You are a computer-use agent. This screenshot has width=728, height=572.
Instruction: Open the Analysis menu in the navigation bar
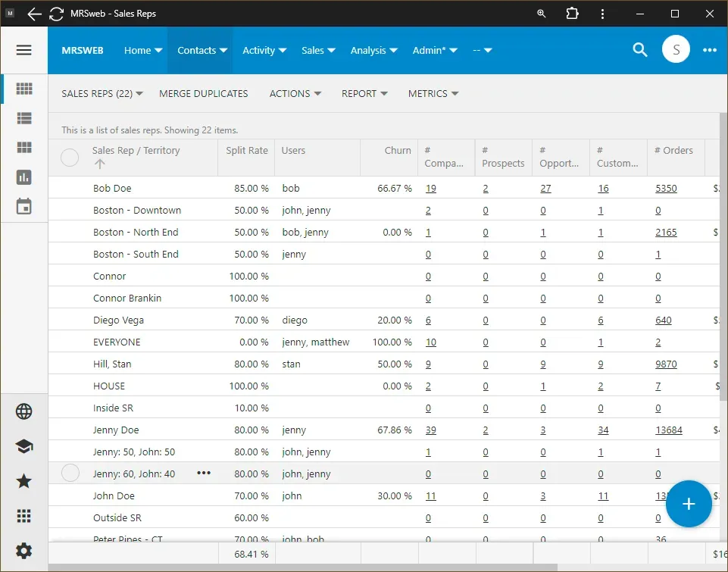374,51
